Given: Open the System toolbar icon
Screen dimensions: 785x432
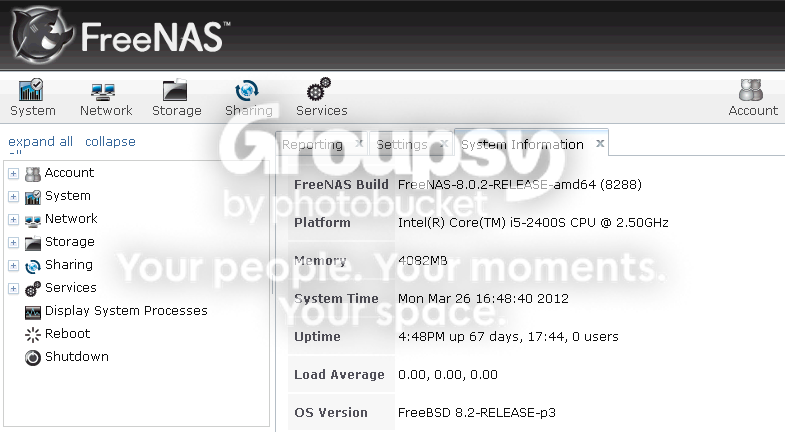Looking at the screenshot, I should click(x=31, y=90).
